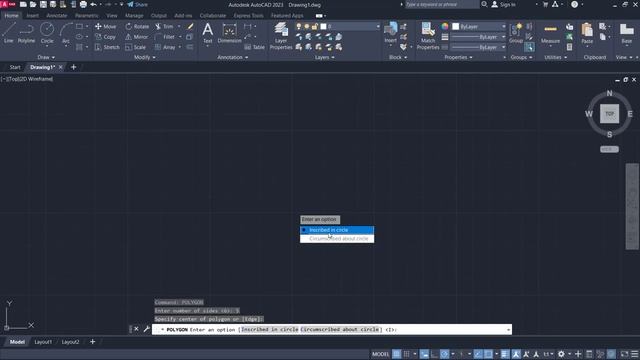Activate the Mirror tool

(137, 37)
